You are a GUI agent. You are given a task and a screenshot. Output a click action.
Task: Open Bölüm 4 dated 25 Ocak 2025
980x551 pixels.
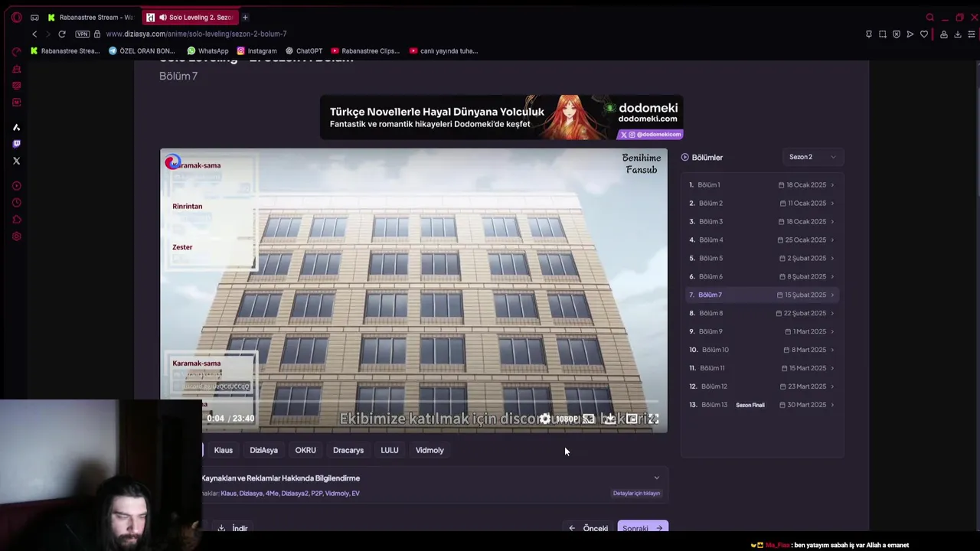click(x=761, y=240)
